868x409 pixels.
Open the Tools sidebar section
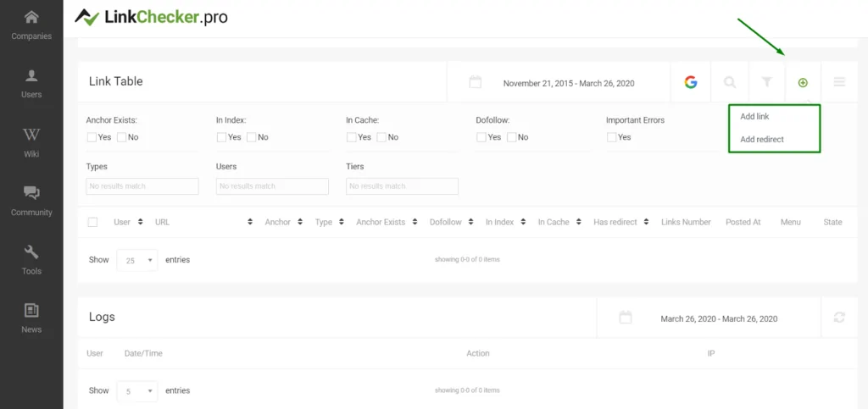click(31, 260)
